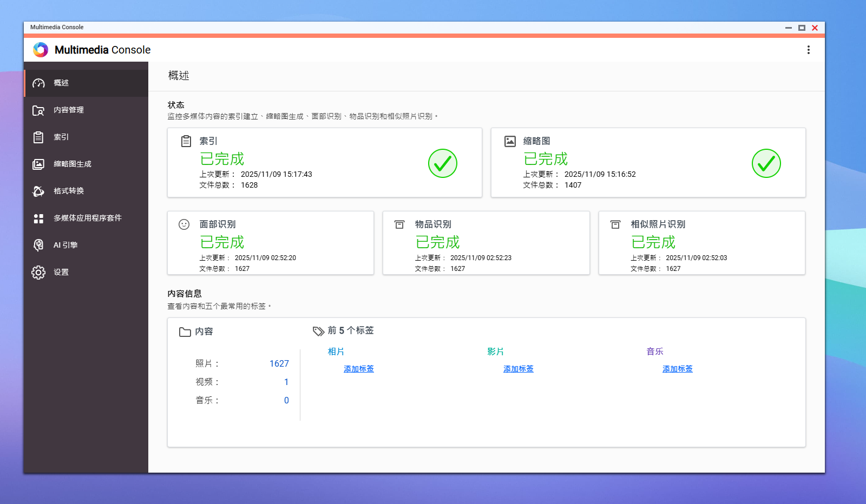Open Settings (设置) gear icon in sidebar
The image size is (866, 504).
[x=38, y=273]
